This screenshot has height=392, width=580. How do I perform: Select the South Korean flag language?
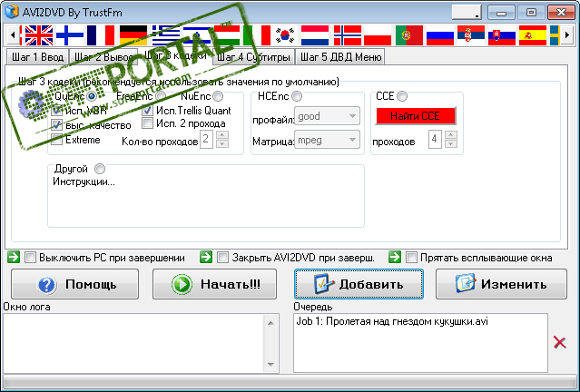coord(285,35)
